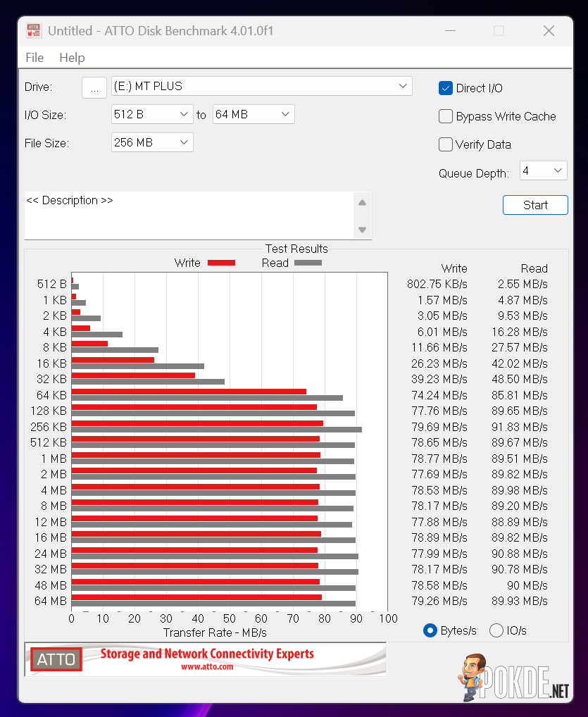
Task: Open the File Size 256 MB dropdown
Action: 152,143
